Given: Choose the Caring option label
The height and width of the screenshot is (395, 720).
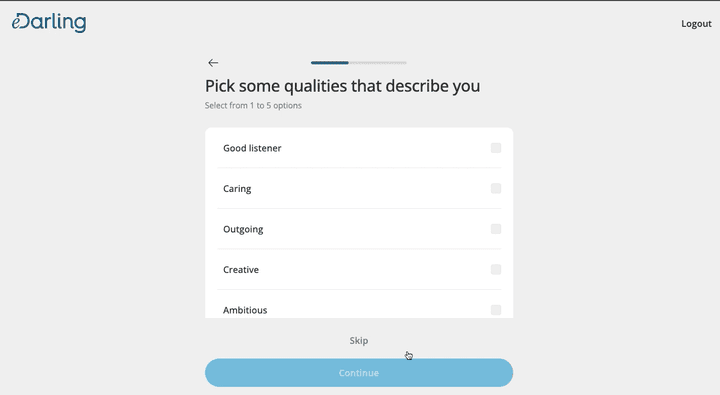Looking at the screenshot, I should pyautogui.click(x=237, y=189).
